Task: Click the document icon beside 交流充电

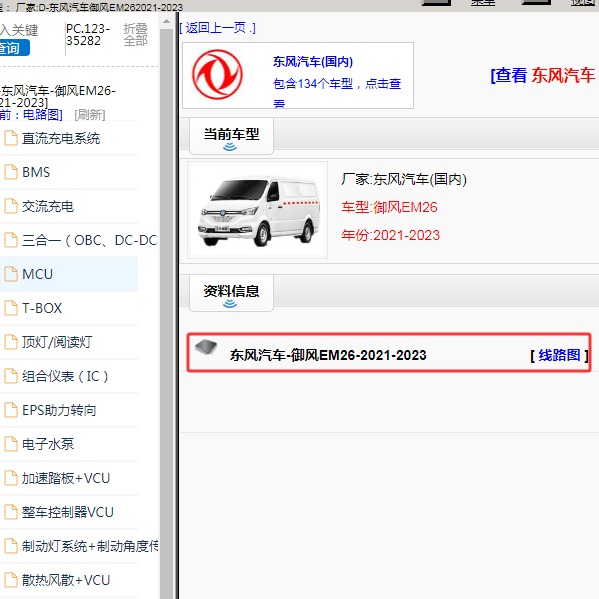Action: click(11, 206)
